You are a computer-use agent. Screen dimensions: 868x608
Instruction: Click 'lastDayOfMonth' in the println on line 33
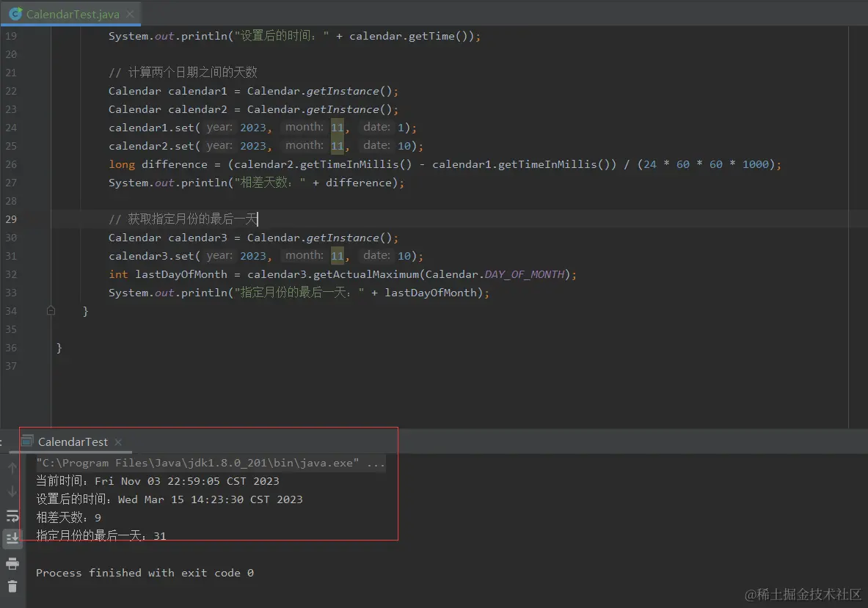coord(431,293)
